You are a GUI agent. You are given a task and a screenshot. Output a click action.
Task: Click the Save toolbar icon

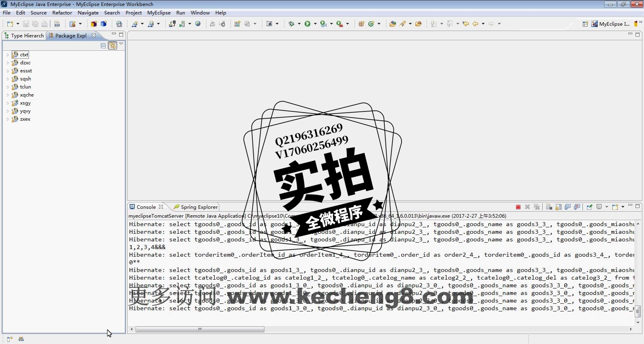(26, 24)
